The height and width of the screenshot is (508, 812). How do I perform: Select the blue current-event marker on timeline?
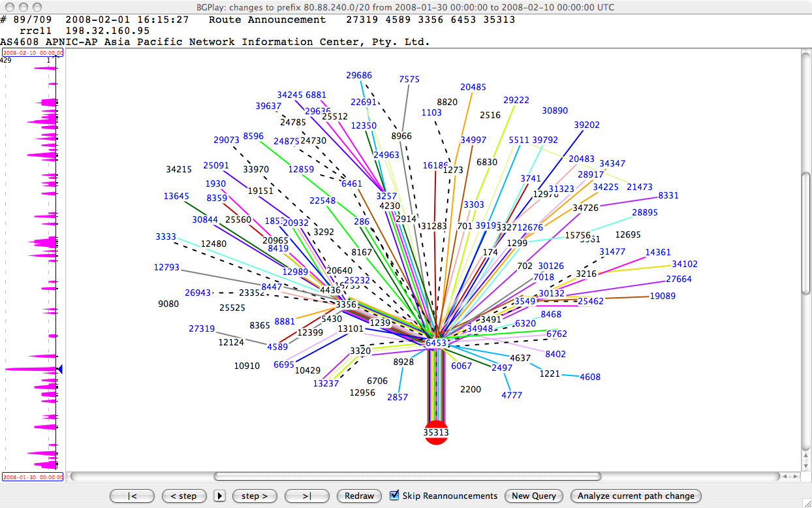59,369
